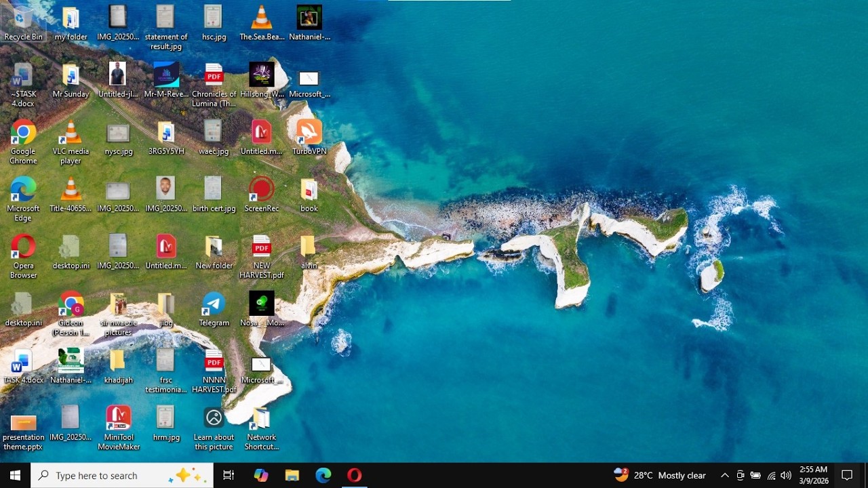The width and height of the screenshot is (868, 488).
Task: Select the statement of result.jpg file
Action: (x=166, y=28)
